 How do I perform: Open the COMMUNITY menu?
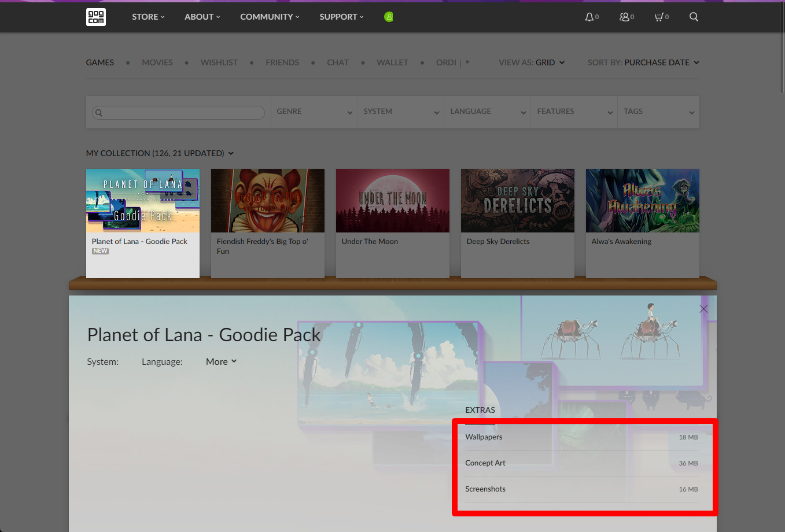(270, 17)
